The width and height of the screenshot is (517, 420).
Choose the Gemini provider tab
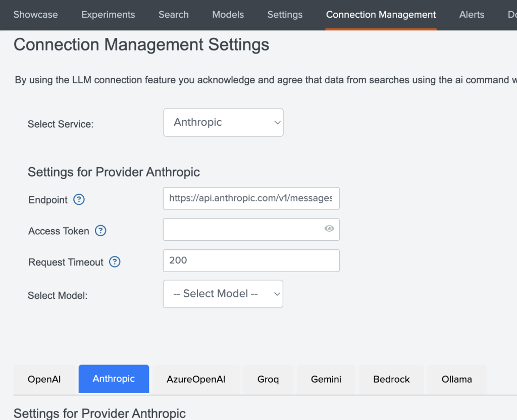tap(326, 379)
